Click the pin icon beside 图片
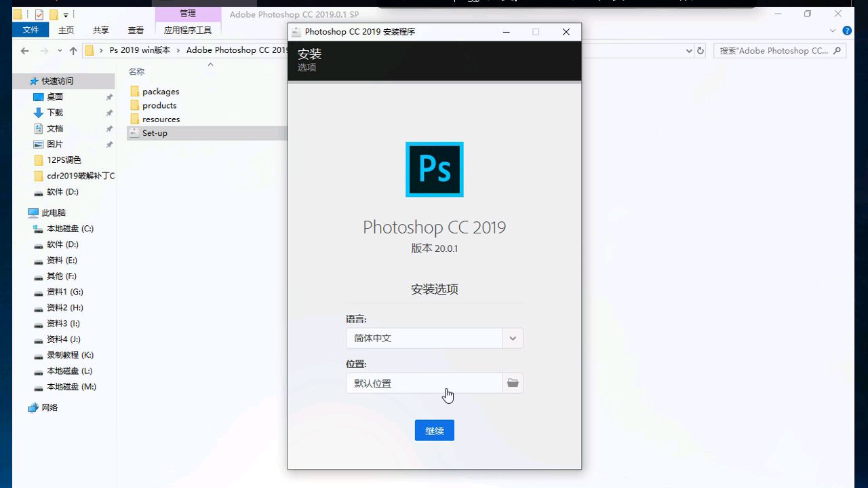The width and height of the screenshot is (868, 488). pos(109,145)
